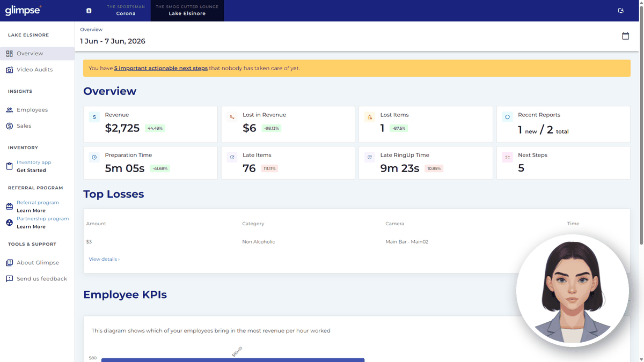Screen dimensions: 644x362
Task: Click the Lost in Revenue card icon
Action: [x=232, y=117]
